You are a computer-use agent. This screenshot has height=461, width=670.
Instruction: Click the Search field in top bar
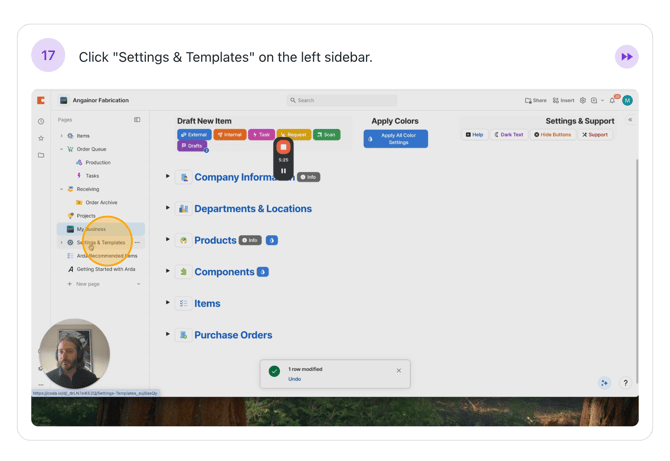[341, 101]
